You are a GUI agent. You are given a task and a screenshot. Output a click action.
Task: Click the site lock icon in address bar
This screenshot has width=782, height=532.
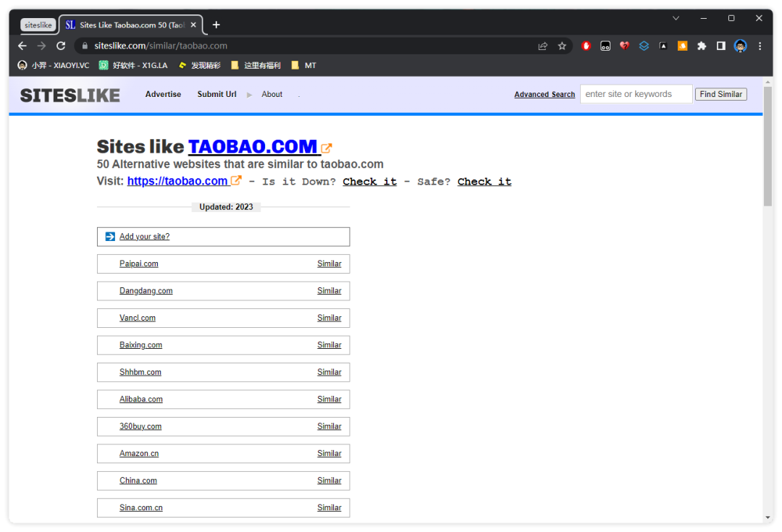[x=85, y=46]
